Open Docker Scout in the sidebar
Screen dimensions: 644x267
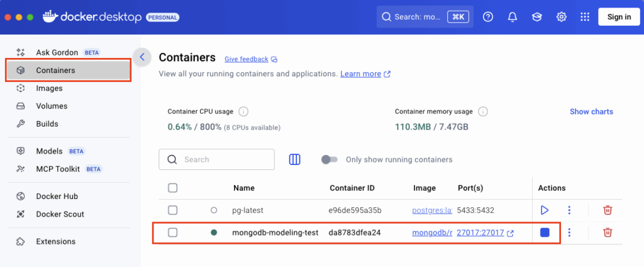click(68, 214)
